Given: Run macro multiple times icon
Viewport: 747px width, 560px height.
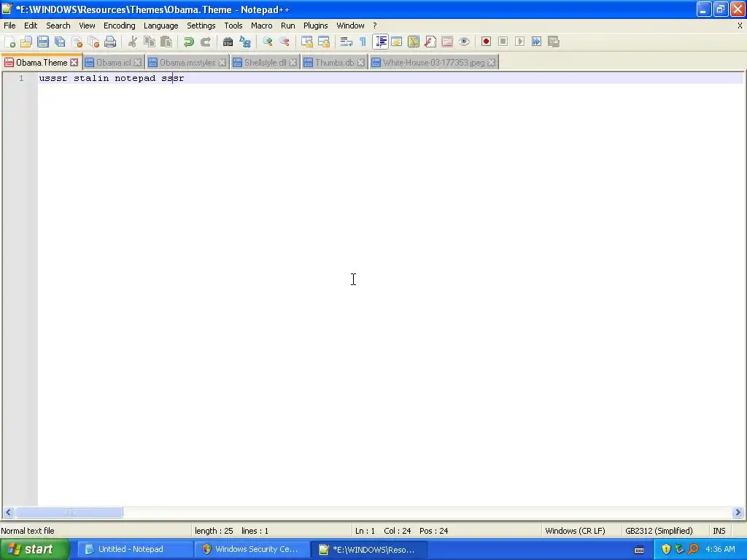Looking at the screenshot, I should pyautogui.click(x=536, y=42).
